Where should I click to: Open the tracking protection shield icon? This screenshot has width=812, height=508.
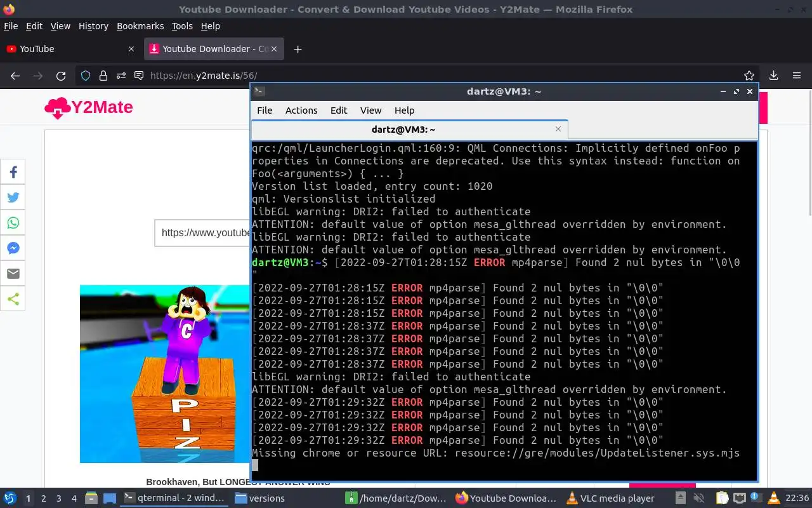86,76
